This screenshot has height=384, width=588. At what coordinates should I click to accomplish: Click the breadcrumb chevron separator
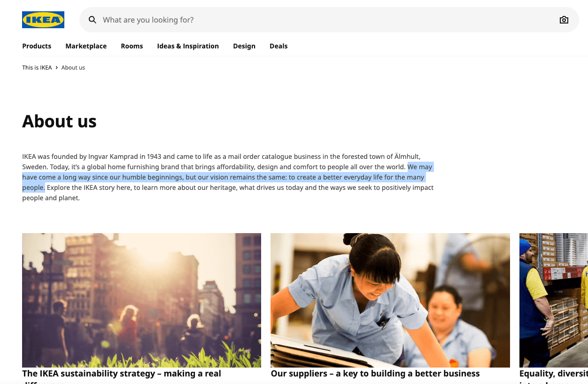pos(56,68)
